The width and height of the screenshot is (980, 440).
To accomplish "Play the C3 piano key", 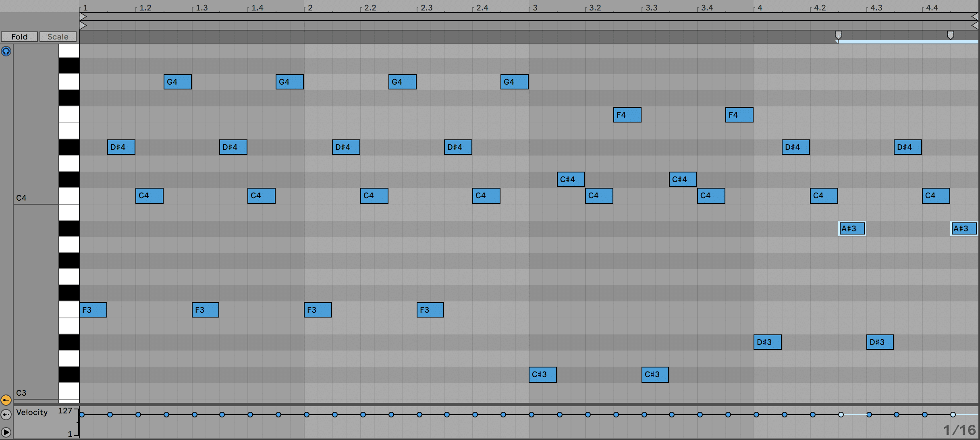I will coord(69,391).
